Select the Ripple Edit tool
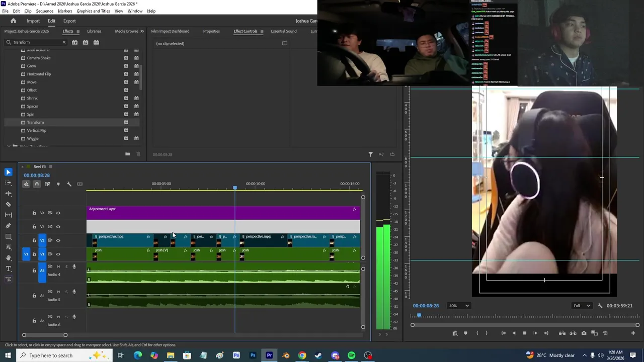 (8, 193)
